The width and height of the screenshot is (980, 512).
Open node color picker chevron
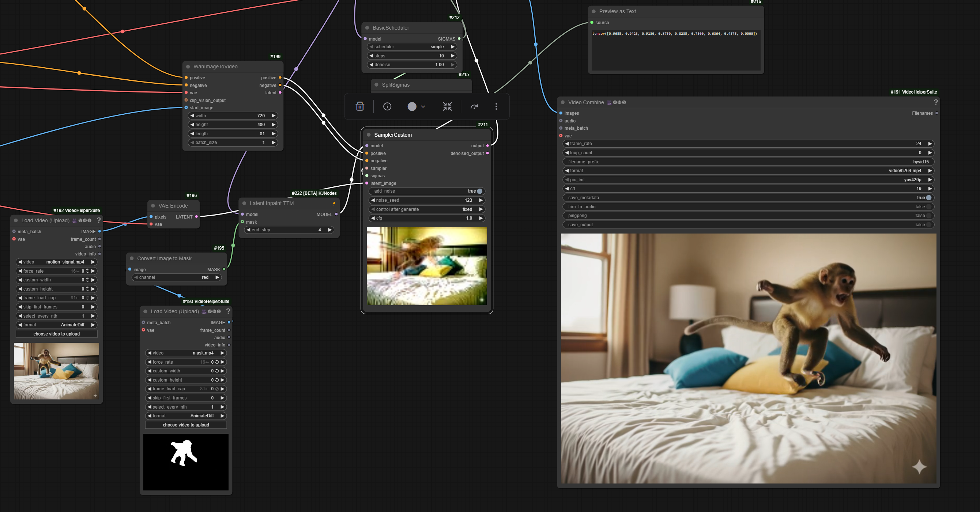tap(423, 107)
